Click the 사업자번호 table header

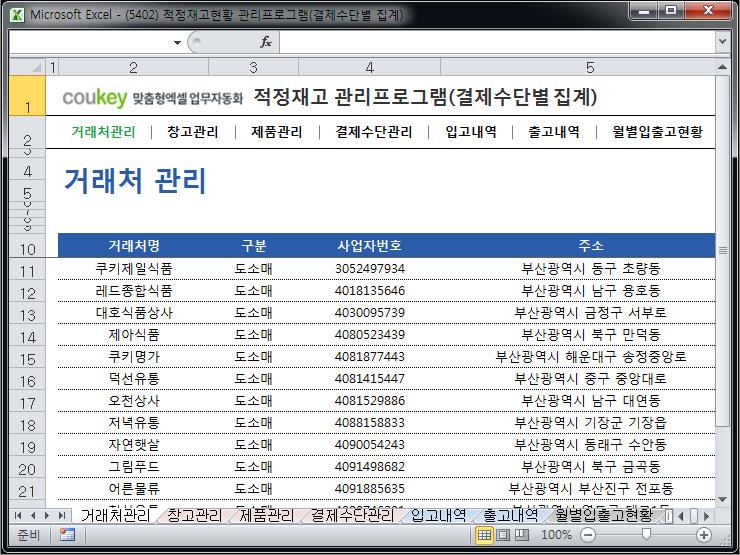click(x=370, y=245)
